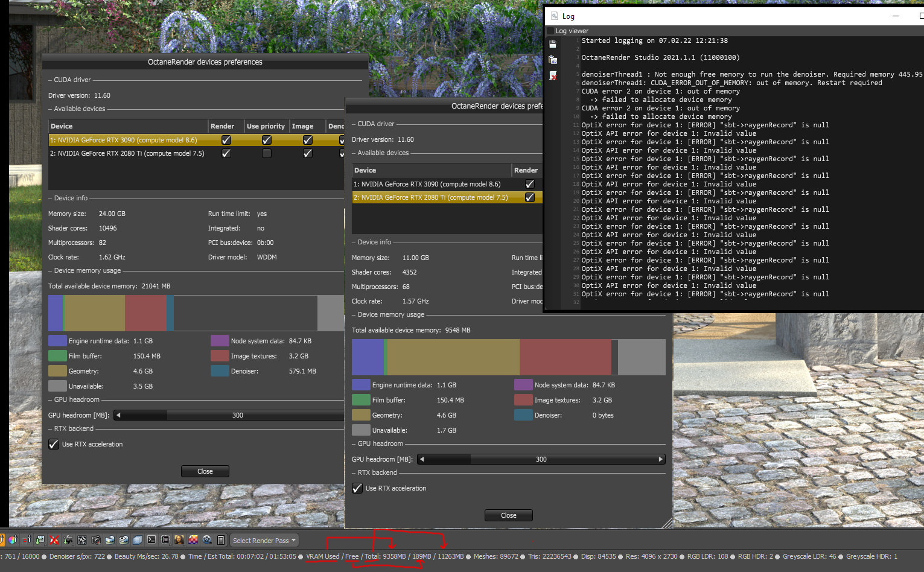Select RTX 3090 row in right dialog

[447, 184]
